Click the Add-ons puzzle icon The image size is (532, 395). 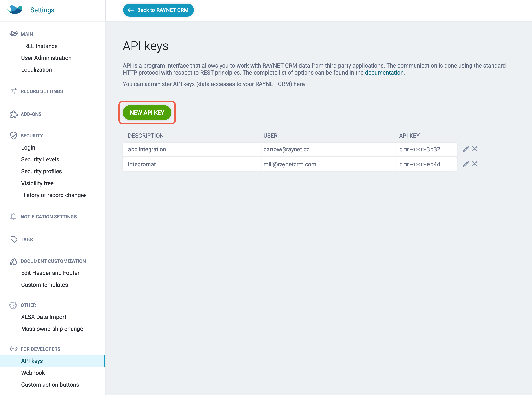[14, 114]
